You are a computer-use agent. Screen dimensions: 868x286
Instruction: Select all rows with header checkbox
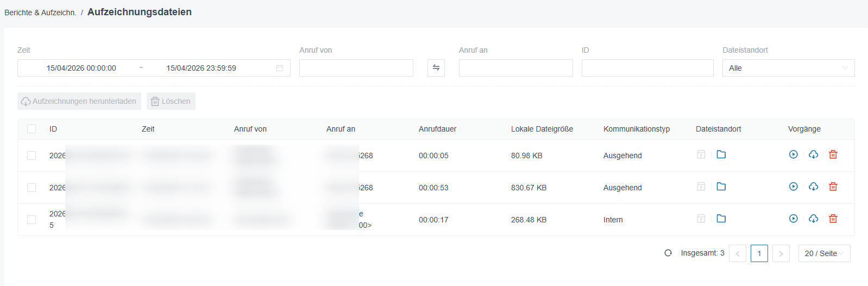click(x=32, y=129)
